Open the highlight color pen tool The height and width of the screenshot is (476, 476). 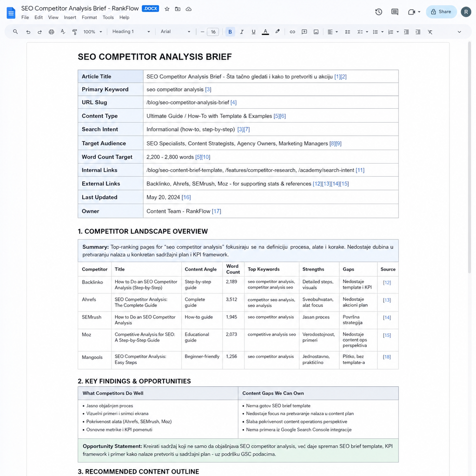click(x=277, y=32)
